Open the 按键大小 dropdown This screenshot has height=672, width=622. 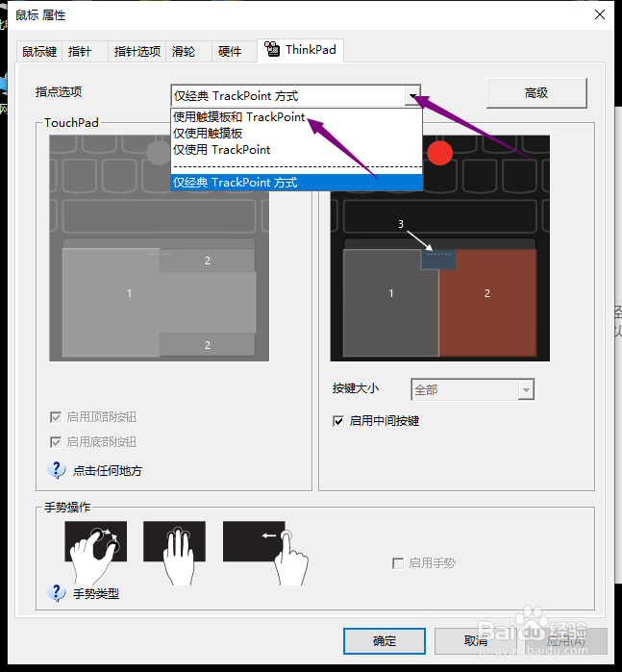pos(472,389)
